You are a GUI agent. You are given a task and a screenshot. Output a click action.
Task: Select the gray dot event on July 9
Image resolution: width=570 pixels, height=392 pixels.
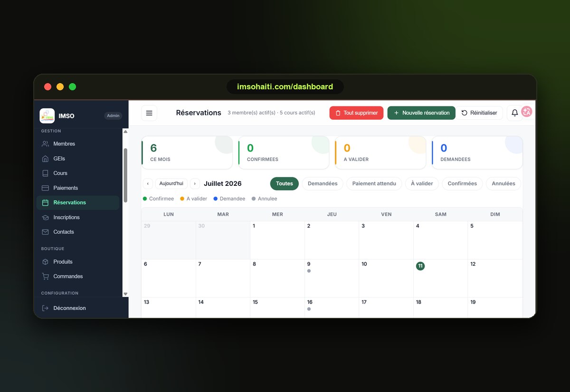pos(309,271)
